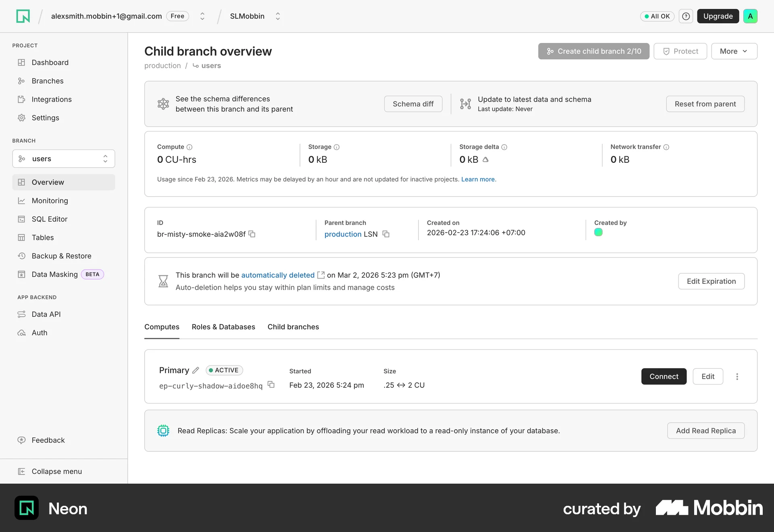774x532 pixels.
Task: Open project Settings
Action: click(64, 118)
